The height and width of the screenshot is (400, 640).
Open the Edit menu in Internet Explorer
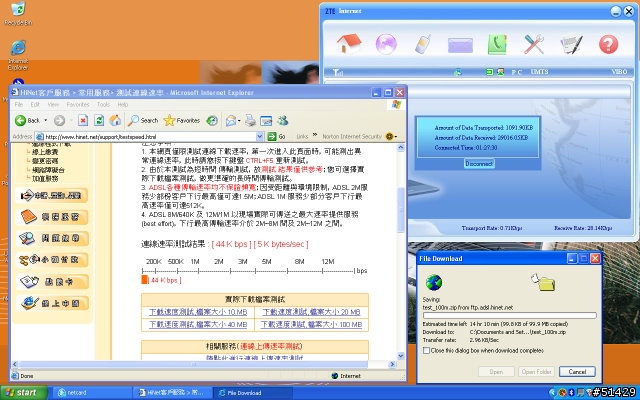point(35,104)
